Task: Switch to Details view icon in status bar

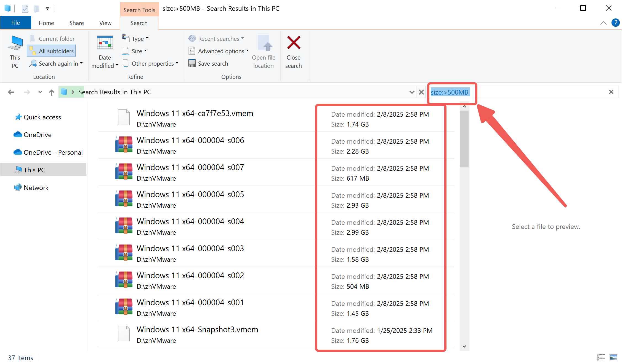Action: (x=601, y=357)
